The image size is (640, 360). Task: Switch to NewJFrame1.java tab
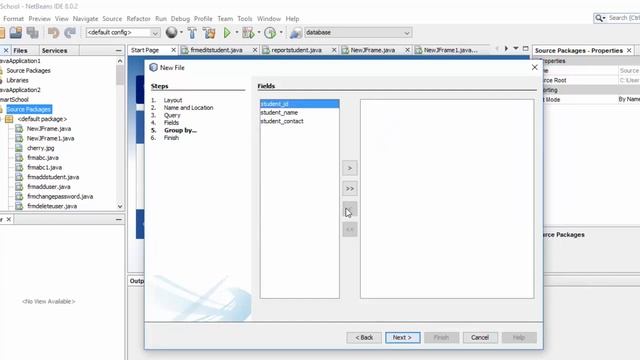(450, 50)
